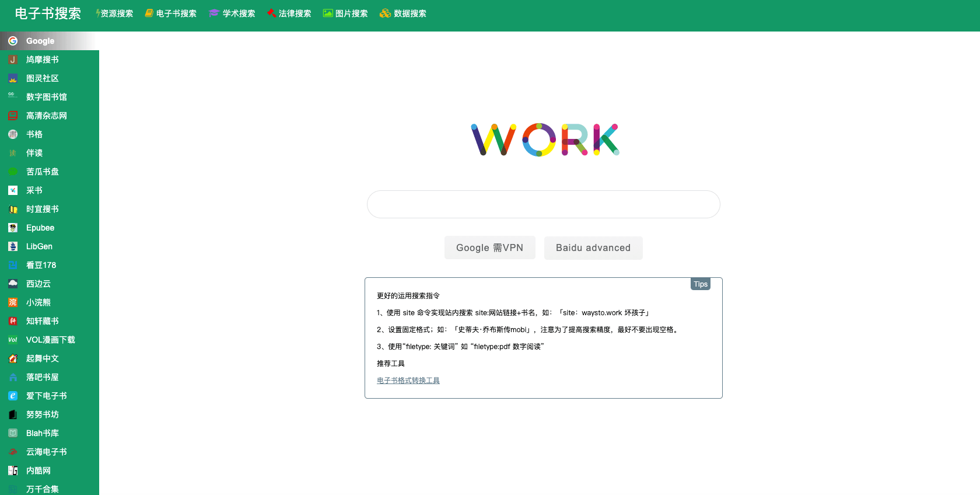Click the 西边云 cloud icon
Viewport: 980px width, 495px height.
13,284
